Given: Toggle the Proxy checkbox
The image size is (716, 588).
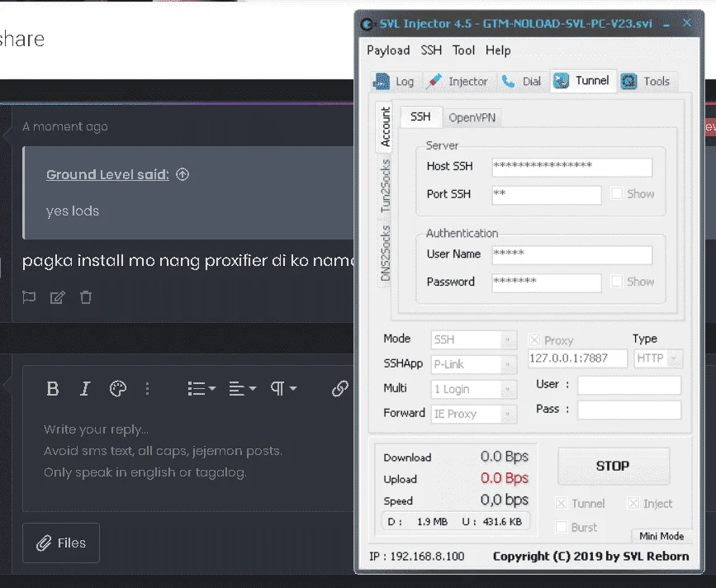Looking at the screenshot, I should (534, 340).
